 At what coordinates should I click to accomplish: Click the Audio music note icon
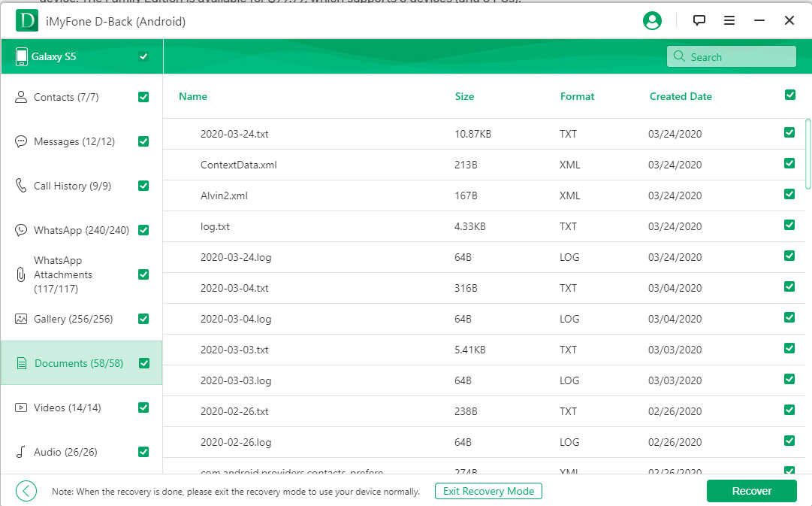point(21,452)
